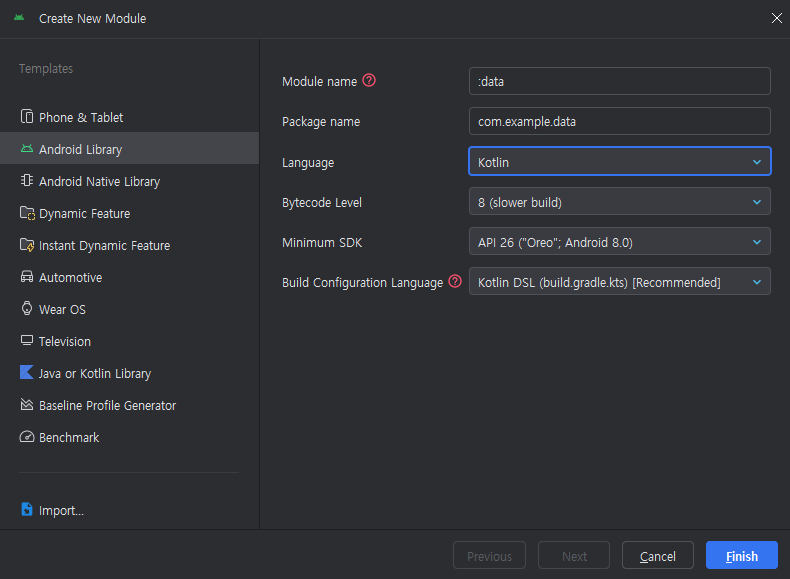The height and width of the screenshot is (579, 790).
Task: Click the Dynamic Feature folder icon
Action: [x=27, y=213]
